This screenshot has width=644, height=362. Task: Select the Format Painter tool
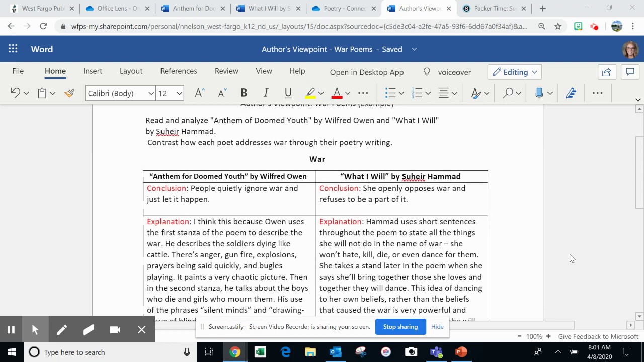tap(69, 93)
